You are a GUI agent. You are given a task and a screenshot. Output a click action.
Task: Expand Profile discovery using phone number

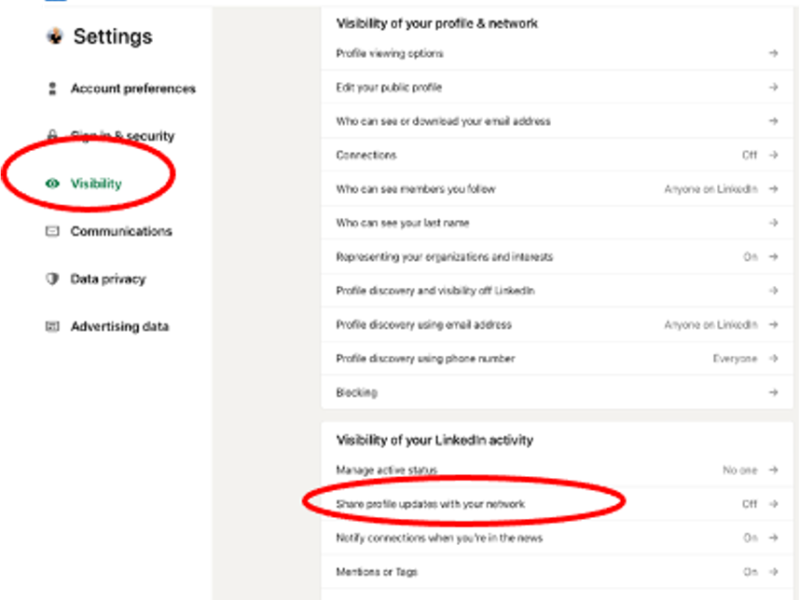[557, 359]
